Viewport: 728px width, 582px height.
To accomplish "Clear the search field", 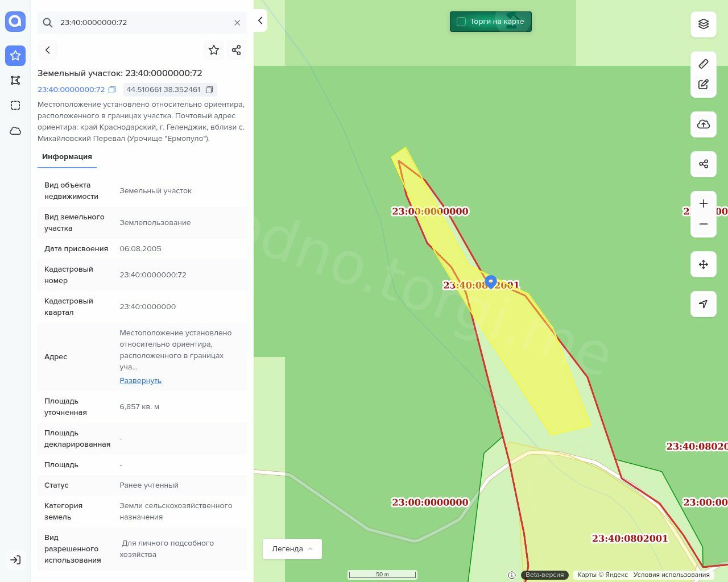I will [x=237, y=23].
